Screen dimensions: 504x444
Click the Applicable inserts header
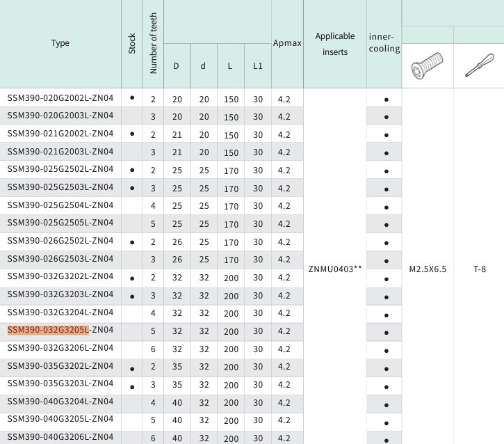click(335, 43)
